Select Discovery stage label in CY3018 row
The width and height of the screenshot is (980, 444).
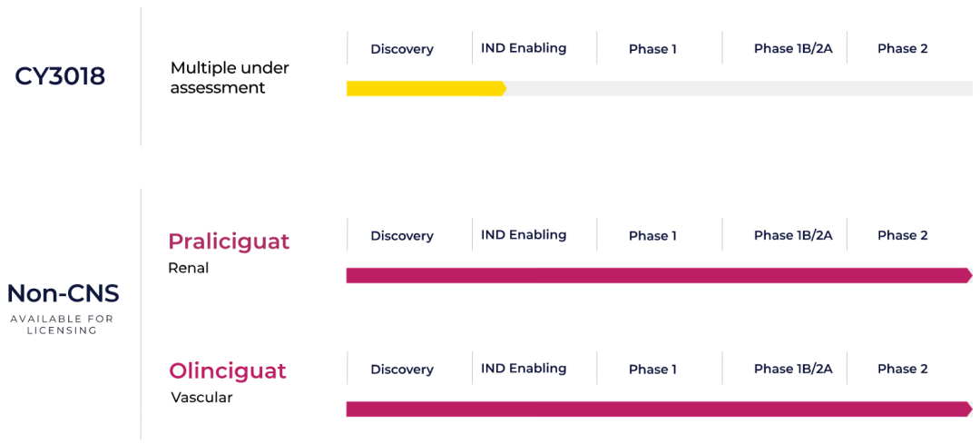tap(402, 49)
